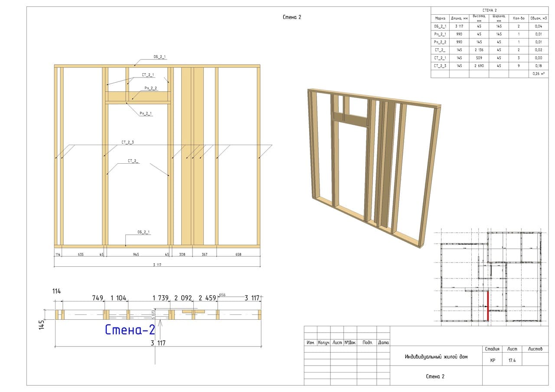This screenshot has width=555, height=392.
Task: Select the 2 690 height cell in table
Action: pyautogui.click(x=479, y=66)
